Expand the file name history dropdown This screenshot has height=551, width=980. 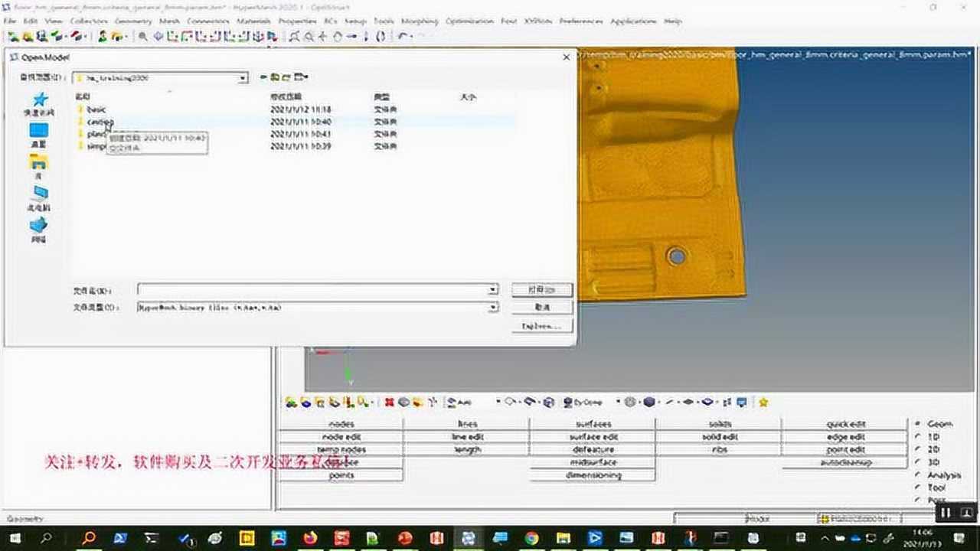(494, 289)
